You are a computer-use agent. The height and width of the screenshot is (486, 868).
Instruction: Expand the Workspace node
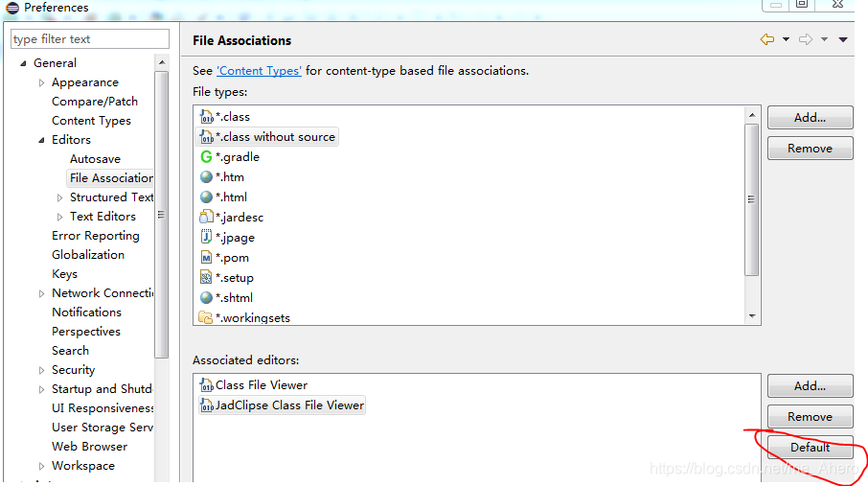point(41,466)
